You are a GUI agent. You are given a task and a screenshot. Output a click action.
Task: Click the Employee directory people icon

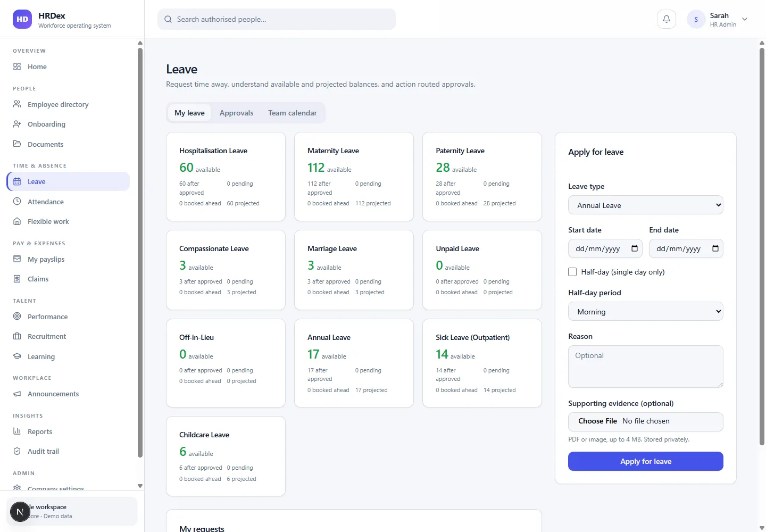(x=17, y=104)
